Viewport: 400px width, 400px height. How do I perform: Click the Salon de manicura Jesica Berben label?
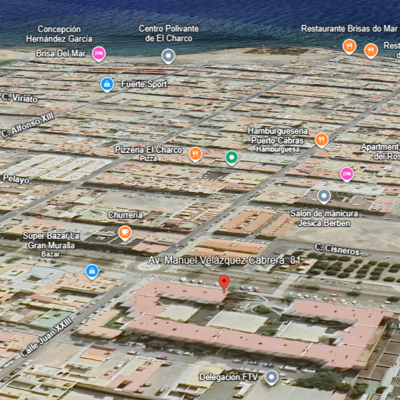(324, 218)
